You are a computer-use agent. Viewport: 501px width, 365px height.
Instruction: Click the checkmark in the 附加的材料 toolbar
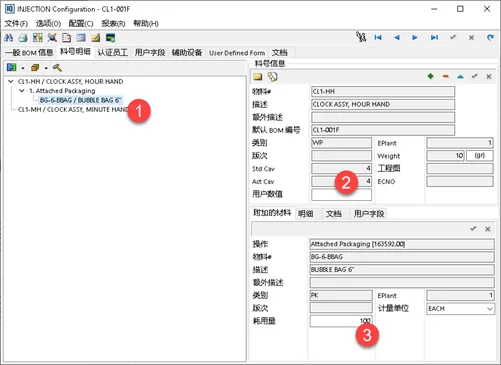tap(473, 229)
